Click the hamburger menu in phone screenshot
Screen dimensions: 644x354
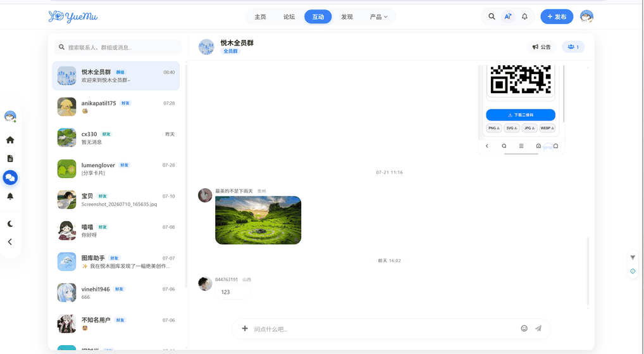(x=521, y=146)
